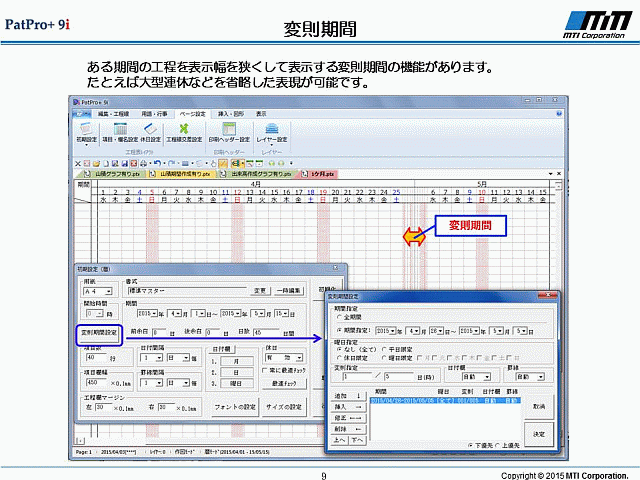
Task: Click the 削除 button in 変則期間設定
Action: pyautogui.click(x=348, y=429)
